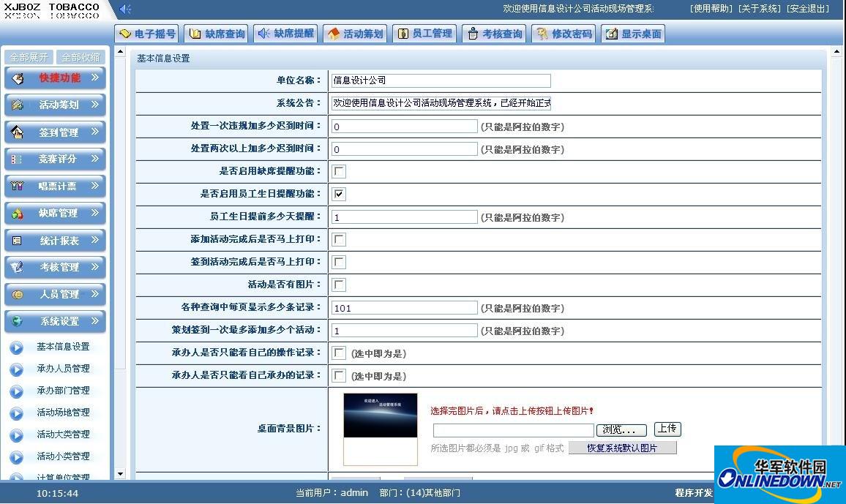Select the 唱票计票 vote counting sidebar icon
Screen dimensions: 846x504
55,186
